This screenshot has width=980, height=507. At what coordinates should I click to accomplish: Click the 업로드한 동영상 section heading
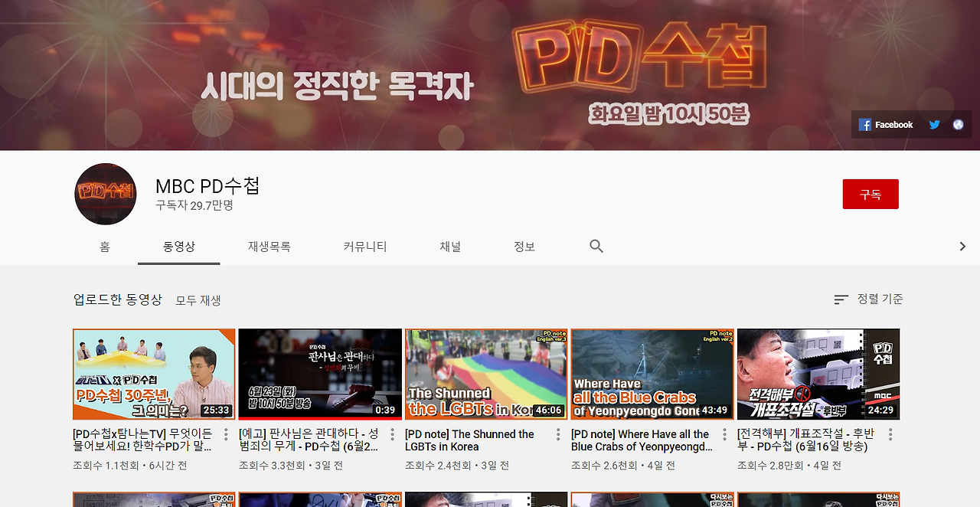pos(118,299)
